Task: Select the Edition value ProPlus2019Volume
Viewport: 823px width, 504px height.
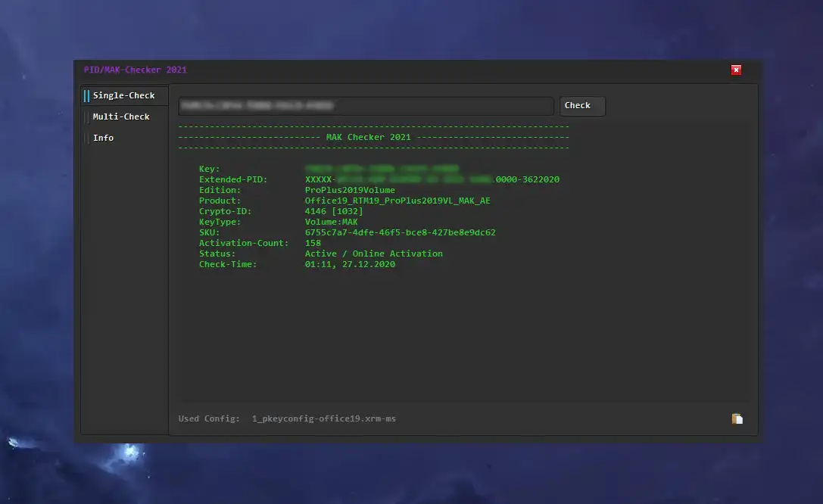Action: point(350,190)
